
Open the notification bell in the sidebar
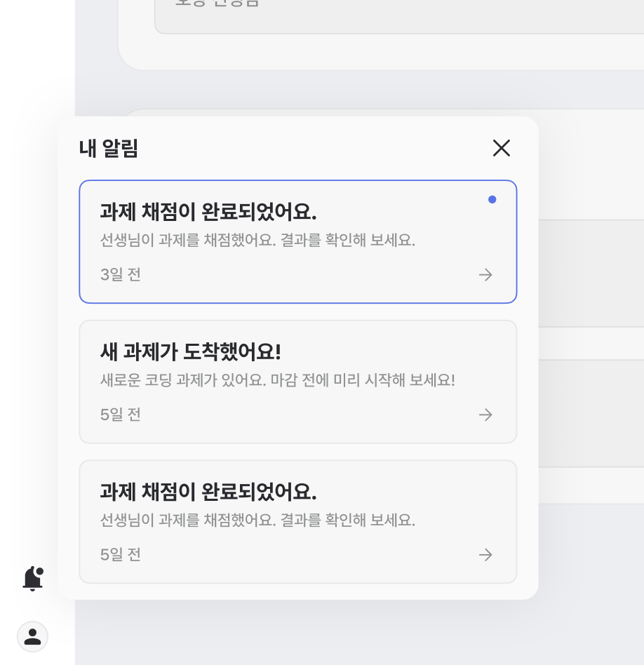click(32, 579)
